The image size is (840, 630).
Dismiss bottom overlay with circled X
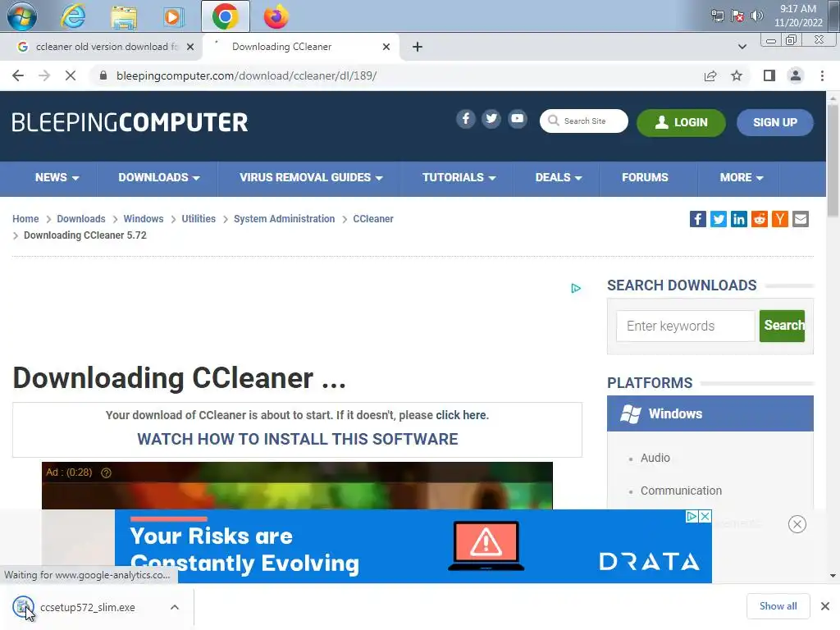coord(797,524)
